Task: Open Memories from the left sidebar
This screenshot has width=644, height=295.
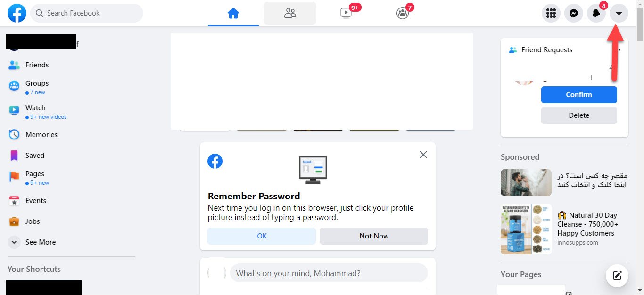Action: (x=41, y=135)
